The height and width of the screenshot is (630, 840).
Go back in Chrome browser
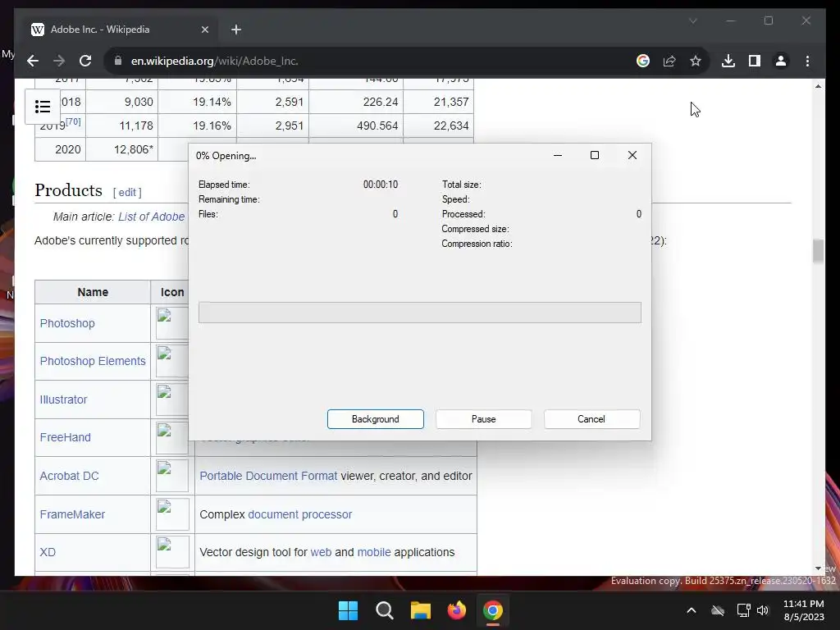tap(33, 61)
